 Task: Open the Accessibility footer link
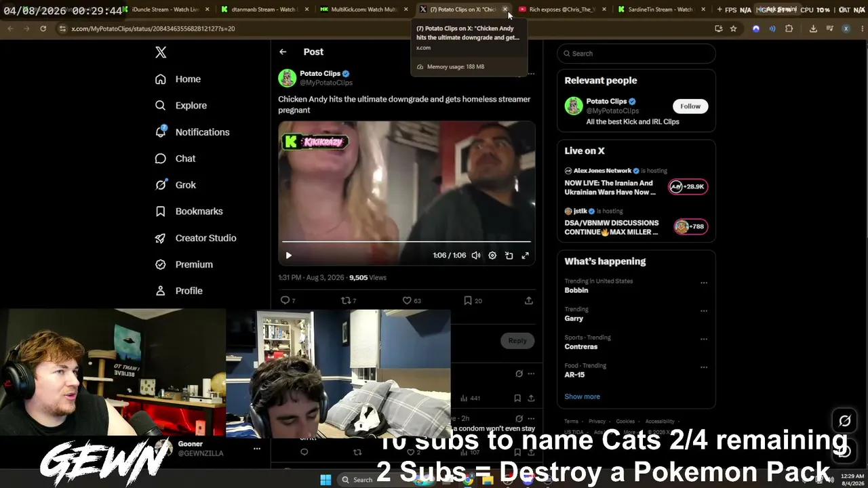tap(660, 422)
